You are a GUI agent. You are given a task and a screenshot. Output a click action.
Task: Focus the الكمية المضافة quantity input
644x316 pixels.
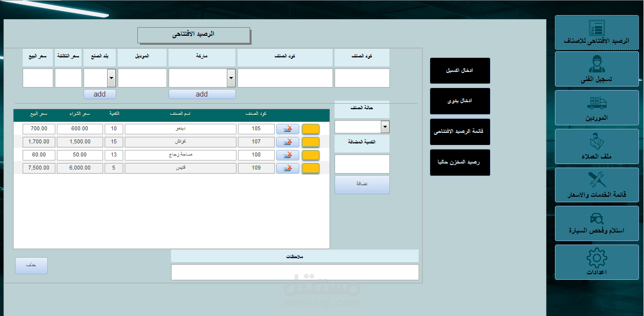pyautogui.click(x=362, y=164)
